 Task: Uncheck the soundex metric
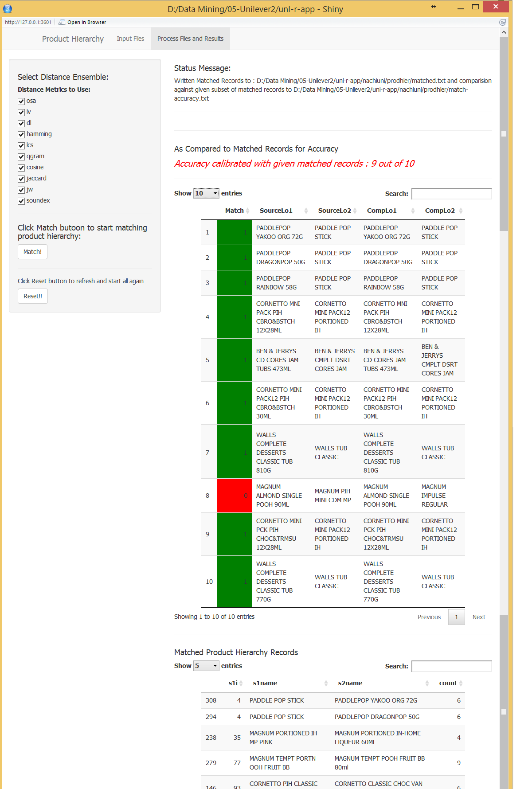(x=21, y=201)
